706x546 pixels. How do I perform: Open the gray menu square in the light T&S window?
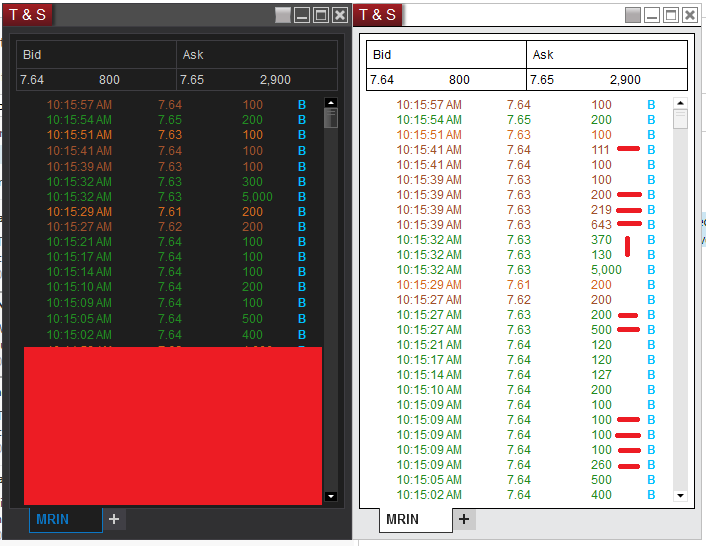pyautogui.click(x=633, y=15)
